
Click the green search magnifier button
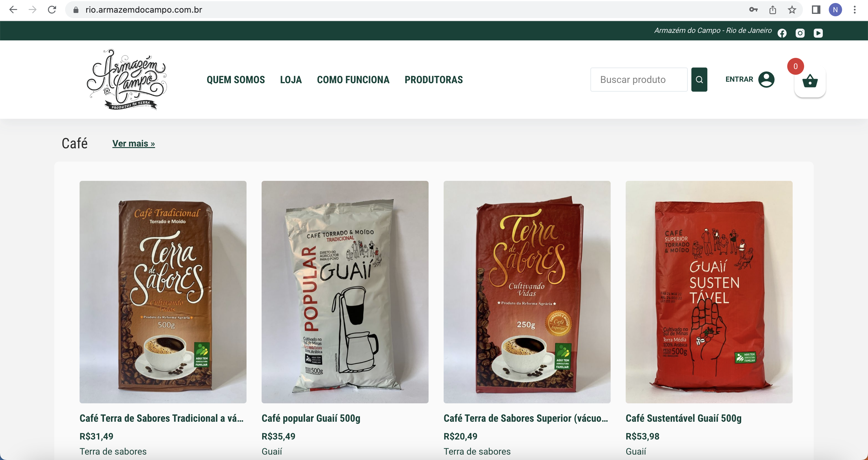[699, 80]
